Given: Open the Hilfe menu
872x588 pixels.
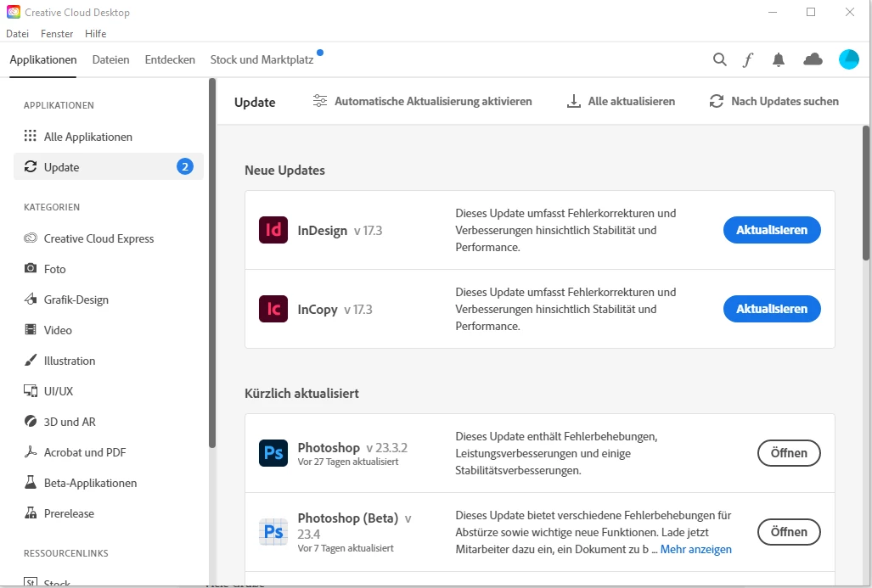Looking at the screenshot, I should click(x=96, y=33).
